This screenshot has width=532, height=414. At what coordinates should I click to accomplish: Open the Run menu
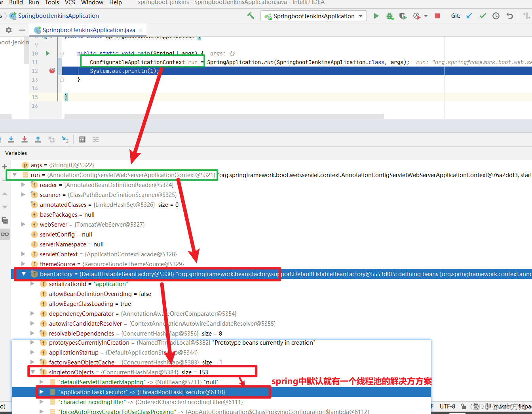click(34, 3)
